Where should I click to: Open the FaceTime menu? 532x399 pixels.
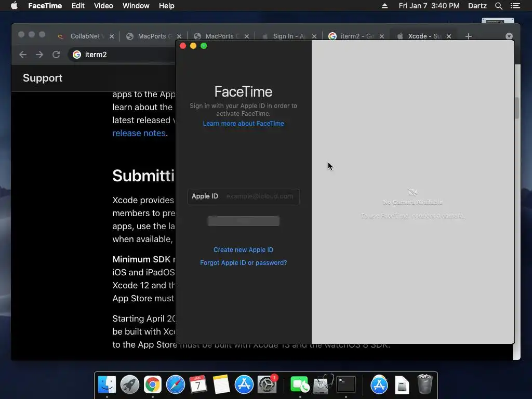(x=45, y=6)
